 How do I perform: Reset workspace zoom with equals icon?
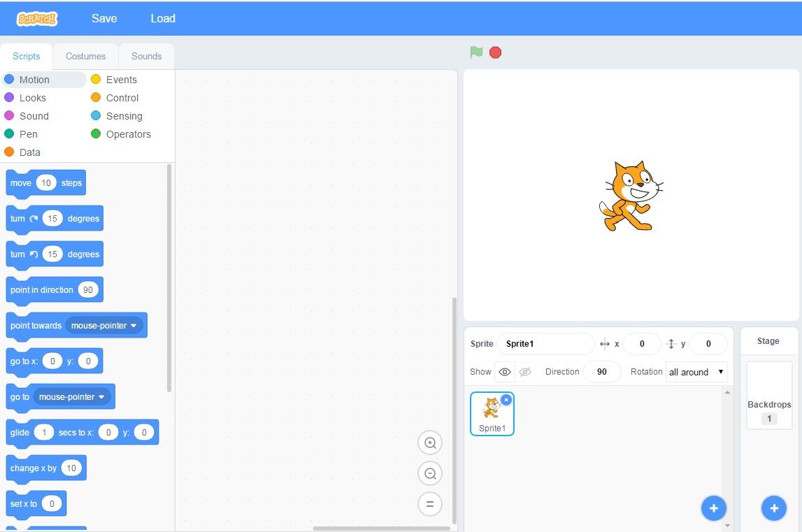click(430, 504)
